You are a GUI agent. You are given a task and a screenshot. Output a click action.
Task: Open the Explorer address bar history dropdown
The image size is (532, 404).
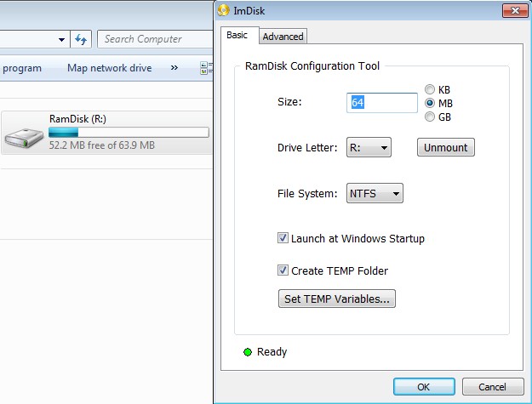click(61, 39)
